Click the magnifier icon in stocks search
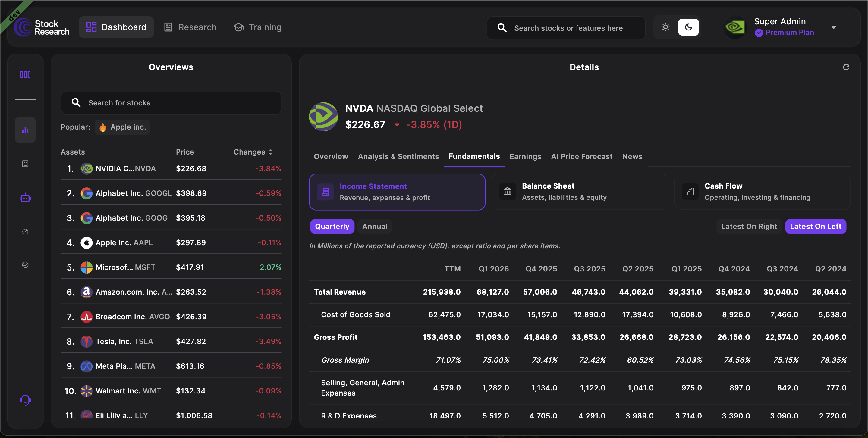Image resolution: width=868 pixels, height=438 pixels. [x=76, y=103]
